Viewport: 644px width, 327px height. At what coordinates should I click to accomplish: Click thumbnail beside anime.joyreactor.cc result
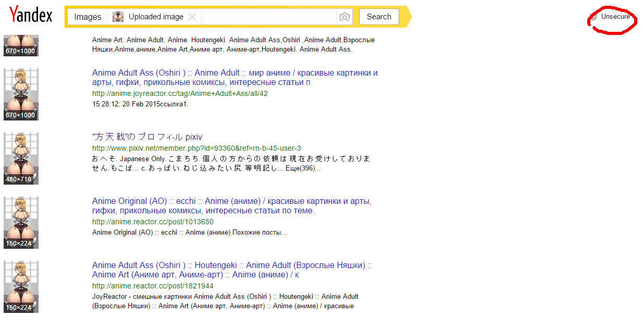(21, 94)
